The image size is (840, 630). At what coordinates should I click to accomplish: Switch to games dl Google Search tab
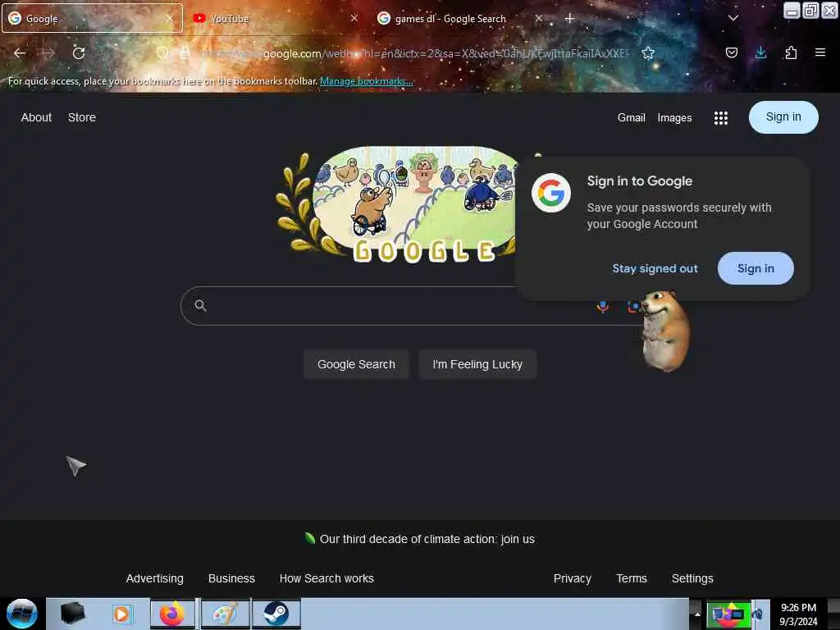459,19
